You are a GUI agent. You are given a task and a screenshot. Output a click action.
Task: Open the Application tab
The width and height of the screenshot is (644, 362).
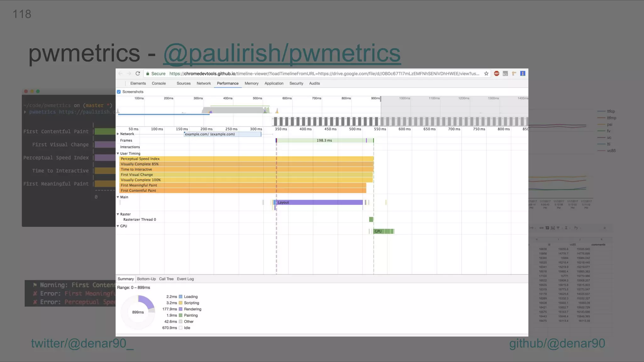tap(274, 84)
